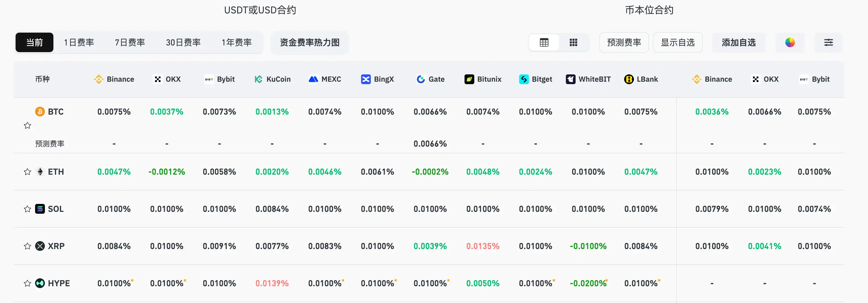The height and width of the screenshot is (303, 868).
Task: Switch to table view layout icon
Action: pyautogui.click(x=544, y=42)
